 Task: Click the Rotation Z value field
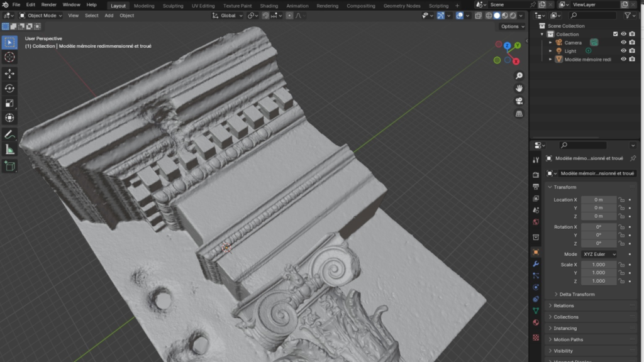click(599, 243)
